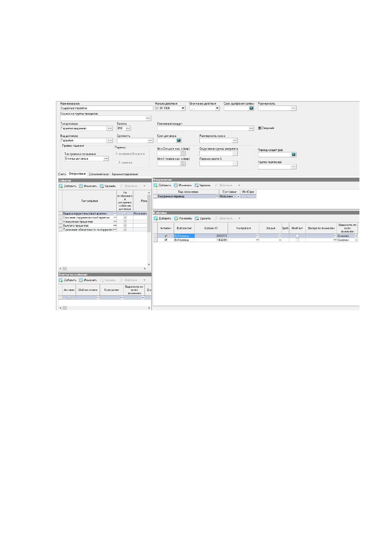Click Удалить icon in События toolbar
Screen dimensions: 392x554
(x=102, y=186)
